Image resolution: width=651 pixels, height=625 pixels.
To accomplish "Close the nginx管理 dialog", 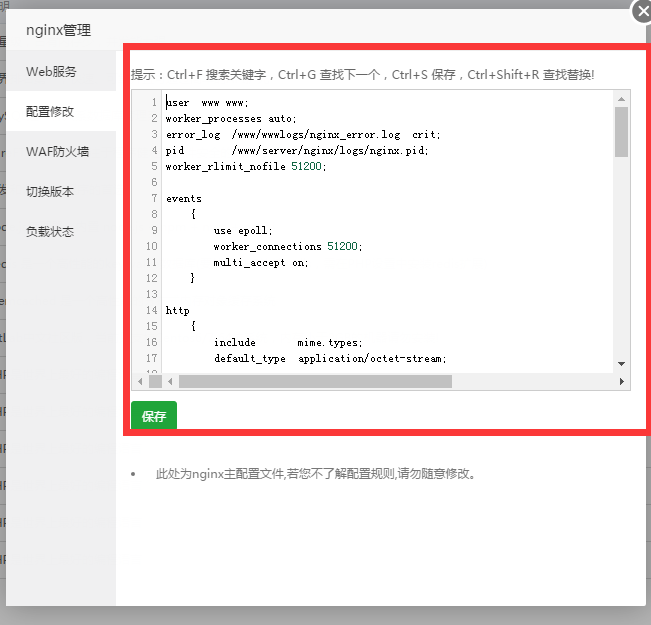I will click(x=642, y=11).
